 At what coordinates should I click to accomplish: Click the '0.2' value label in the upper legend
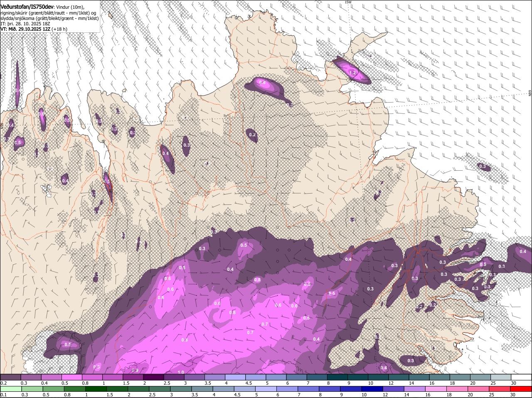pos(3,383)
